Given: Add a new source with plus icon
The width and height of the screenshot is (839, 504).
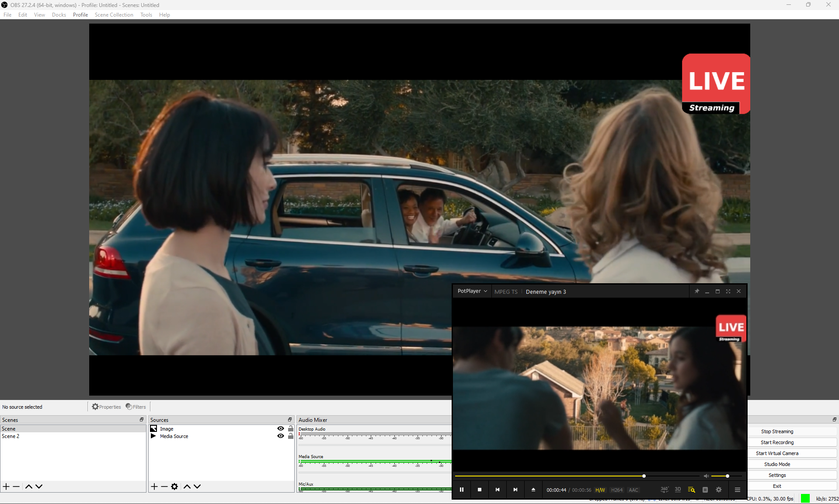Looking at the screenshot, I should [154, 487].
